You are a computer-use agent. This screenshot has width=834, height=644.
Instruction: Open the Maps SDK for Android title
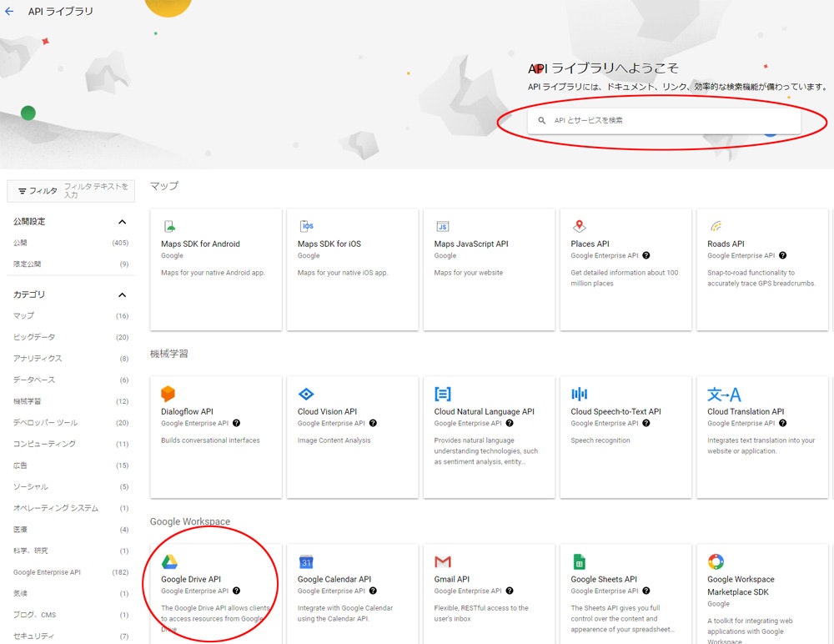click(x=200, y=244)
